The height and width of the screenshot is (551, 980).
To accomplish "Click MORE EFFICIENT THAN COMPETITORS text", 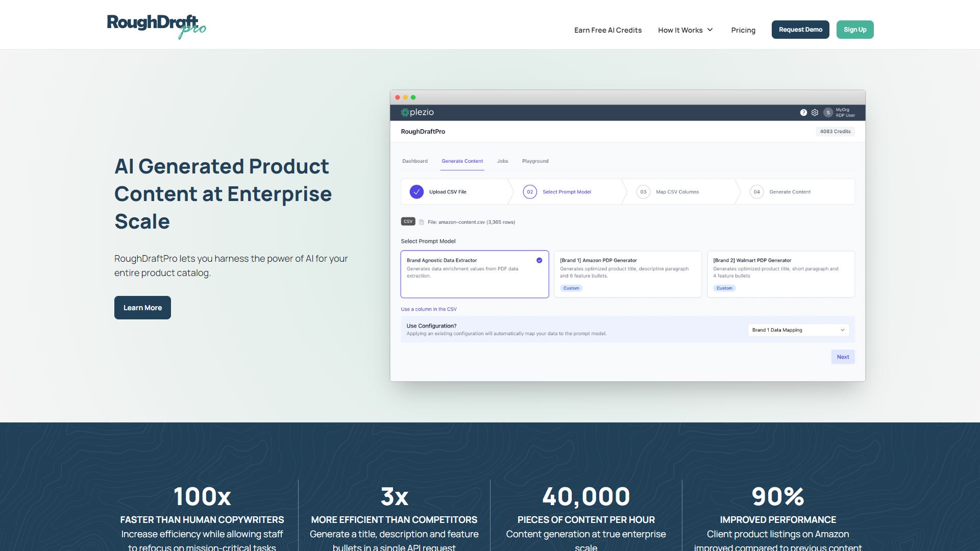I will click(x=394, y=520).
